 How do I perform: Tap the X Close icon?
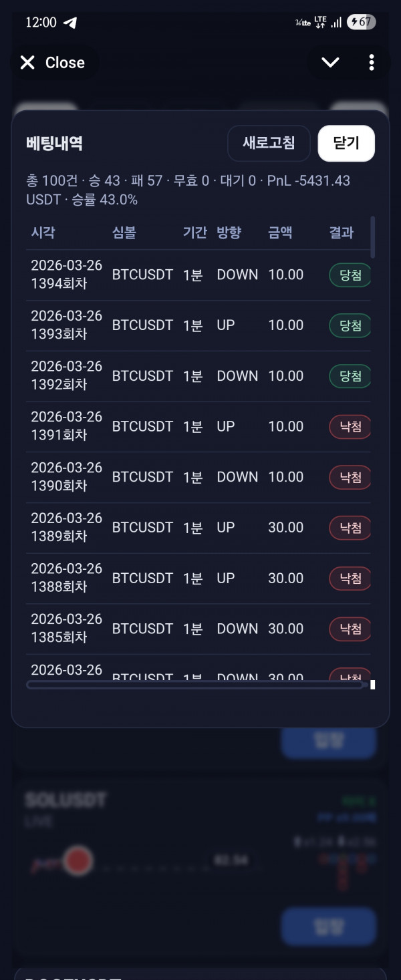pyautogui.click(x=27, y=63)
